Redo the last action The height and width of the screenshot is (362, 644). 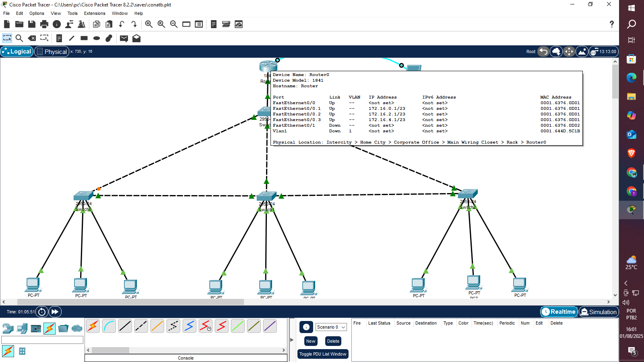coord(134,24)
